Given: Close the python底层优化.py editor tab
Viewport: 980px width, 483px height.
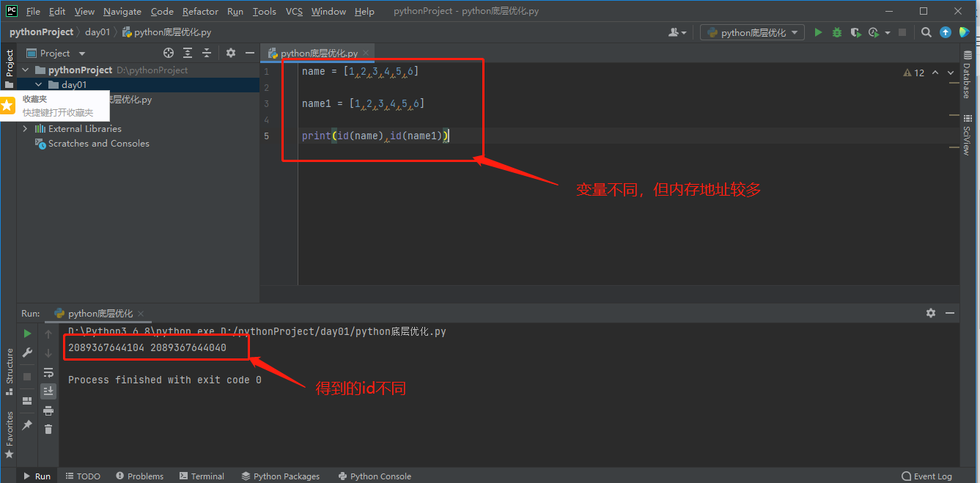Looking at the screenshot, I should tap(366, 54).
